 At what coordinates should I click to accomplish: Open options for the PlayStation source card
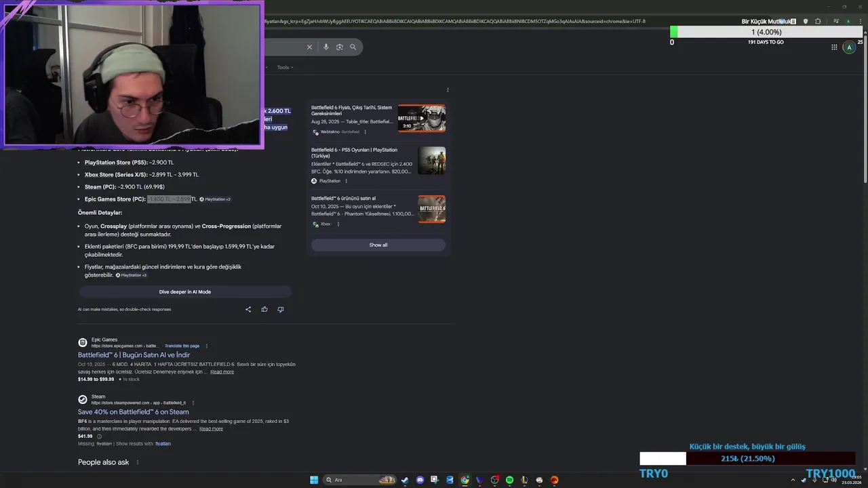coord(346,181)
